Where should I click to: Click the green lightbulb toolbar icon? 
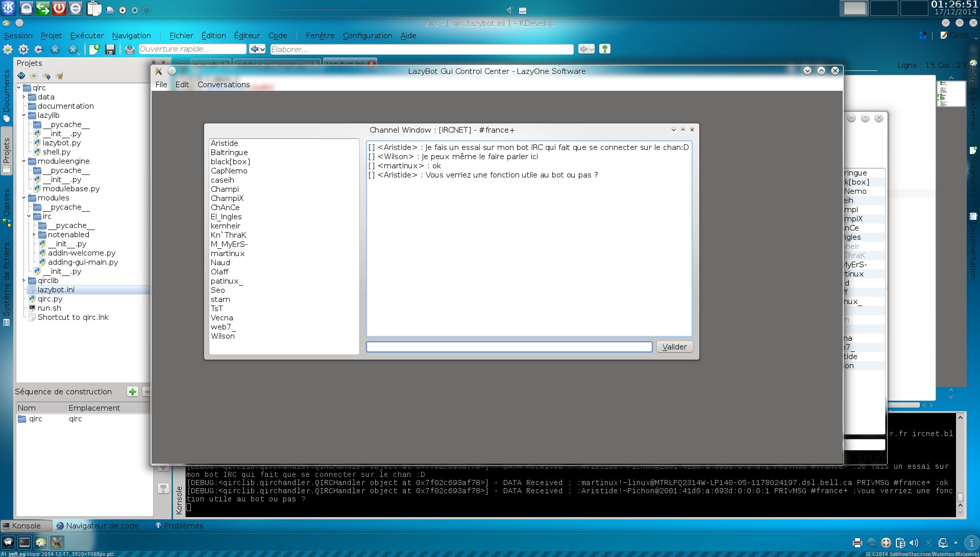[x=605, y=49]
